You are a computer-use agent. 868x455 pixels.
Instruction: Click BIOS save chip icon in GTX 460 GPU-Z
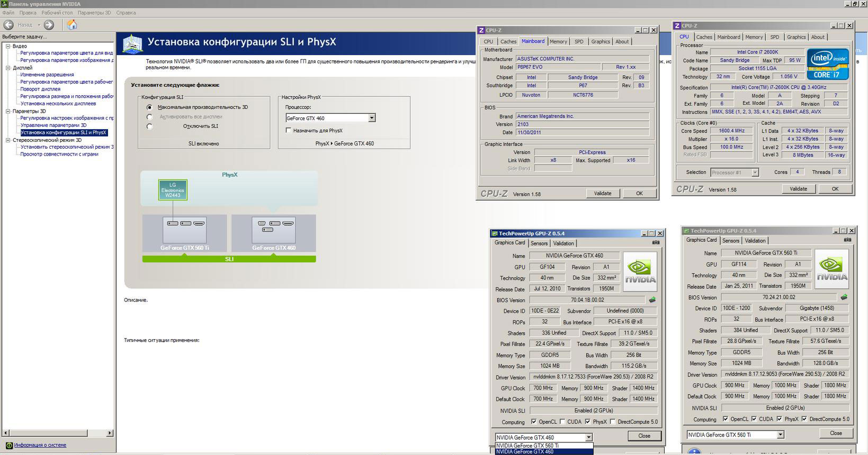click(x=652, y=300)
